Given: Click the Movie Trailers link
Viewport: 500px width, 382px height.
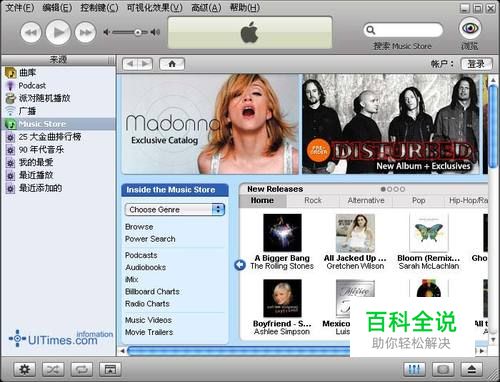Looking at the screenshot, I should 149,332.
